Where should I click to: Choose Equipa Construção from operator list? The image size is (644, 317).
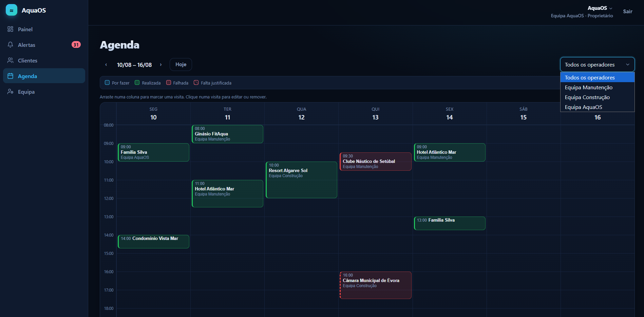tap(597, 97)
